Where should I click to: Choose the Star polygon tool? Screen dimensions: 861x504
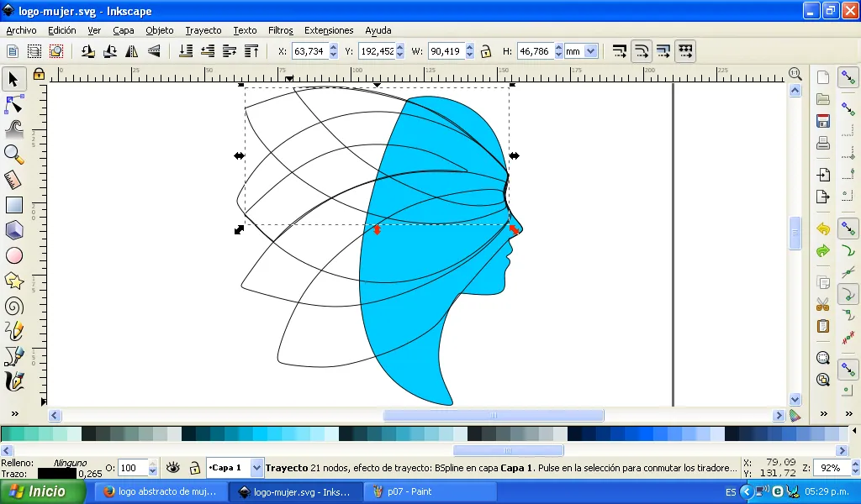pyautogui.click(x=13, y=281)
